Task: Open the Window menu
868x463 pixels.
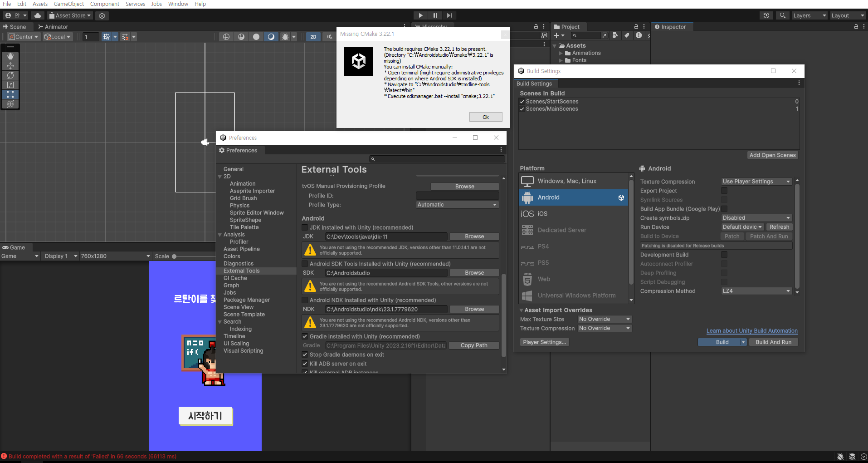Action: (x=178, y=4)
